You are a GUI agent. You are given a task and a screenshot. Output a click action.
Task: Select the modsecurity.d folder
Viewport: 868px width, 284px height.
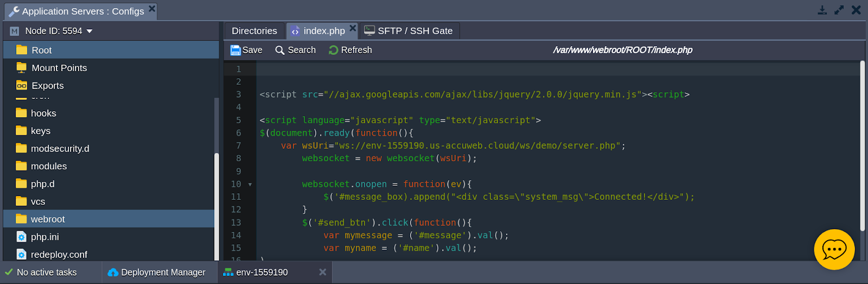point(60,148)
